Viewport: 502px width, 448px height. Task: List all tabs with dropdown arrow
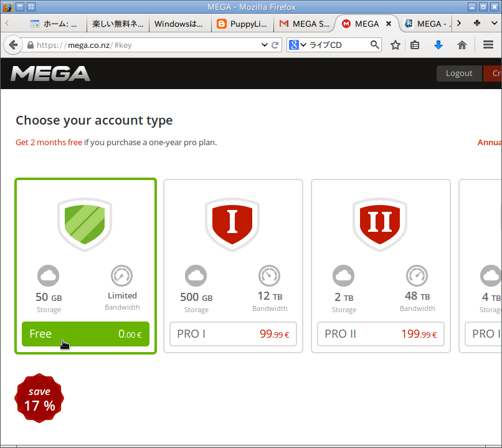[x=495, y=23]
